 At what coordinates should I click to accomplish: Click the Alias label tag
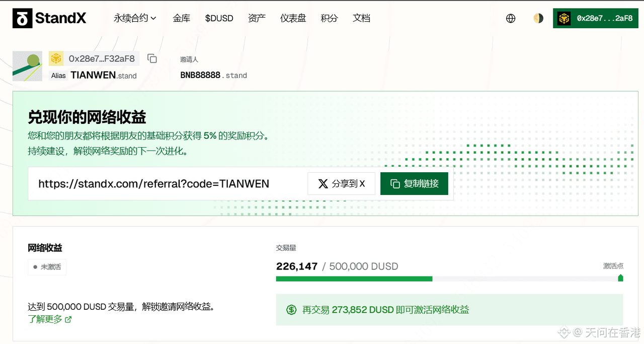58,76
